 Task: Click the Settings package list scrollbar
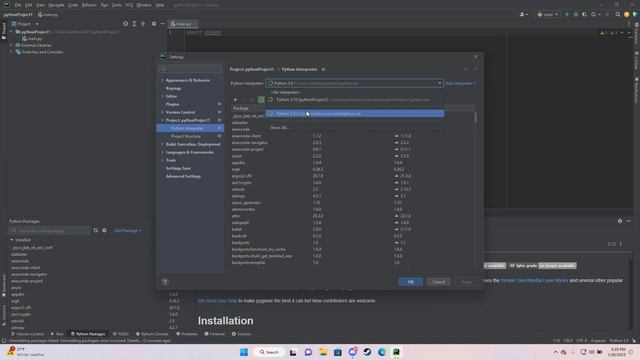coord(475,118)
